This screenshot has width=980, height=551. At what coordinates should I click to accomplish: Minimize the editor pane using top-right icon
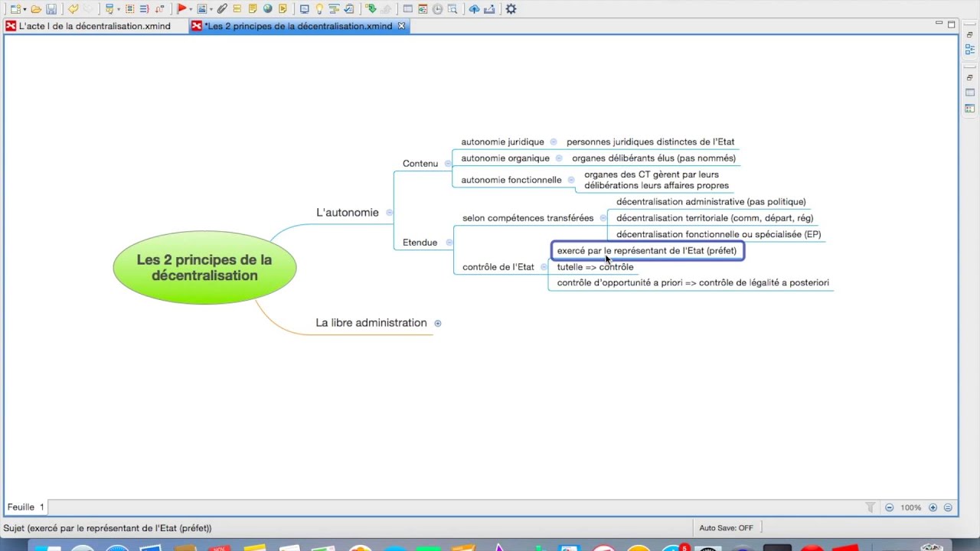[939, 24]
